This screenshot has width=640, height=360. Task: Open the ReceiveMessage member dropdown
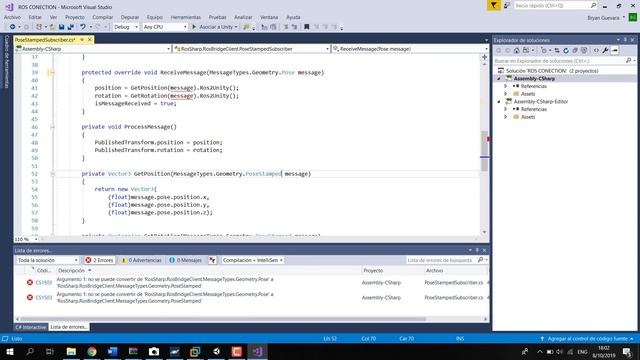point(410,49)
